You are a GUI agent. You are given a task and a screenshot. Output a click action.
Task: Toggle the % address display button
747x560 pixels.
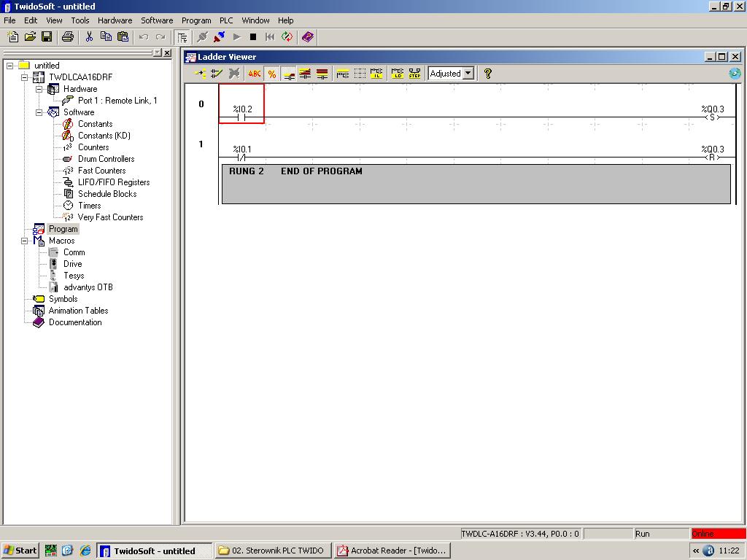tap(271, 74)
